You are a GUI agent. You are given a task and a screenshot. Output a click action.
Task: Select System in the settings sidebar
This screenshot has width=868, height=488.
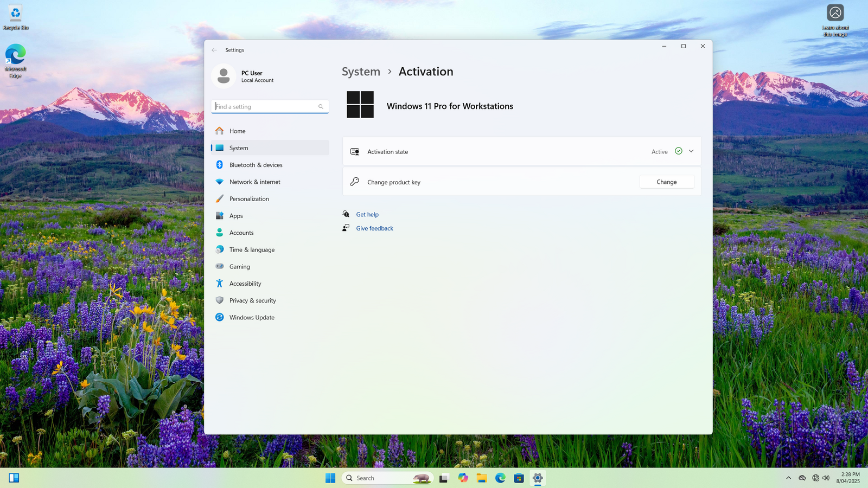pyautogui.click(x=270, y=148)
